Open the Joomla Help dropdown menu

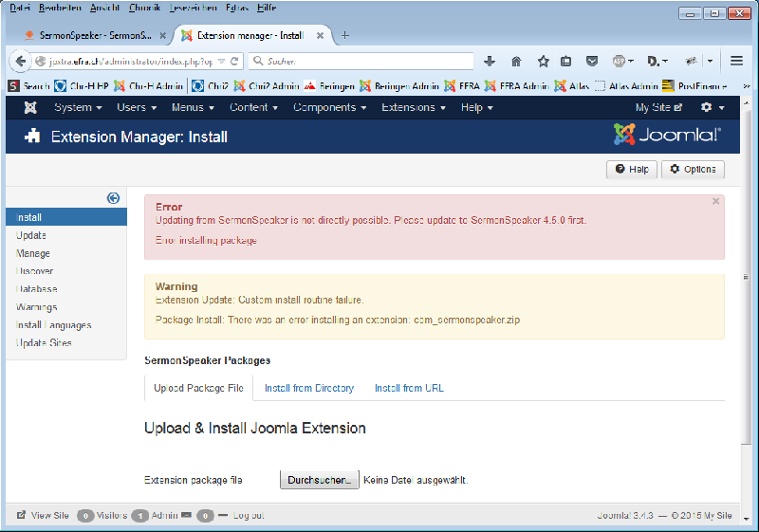477,107
